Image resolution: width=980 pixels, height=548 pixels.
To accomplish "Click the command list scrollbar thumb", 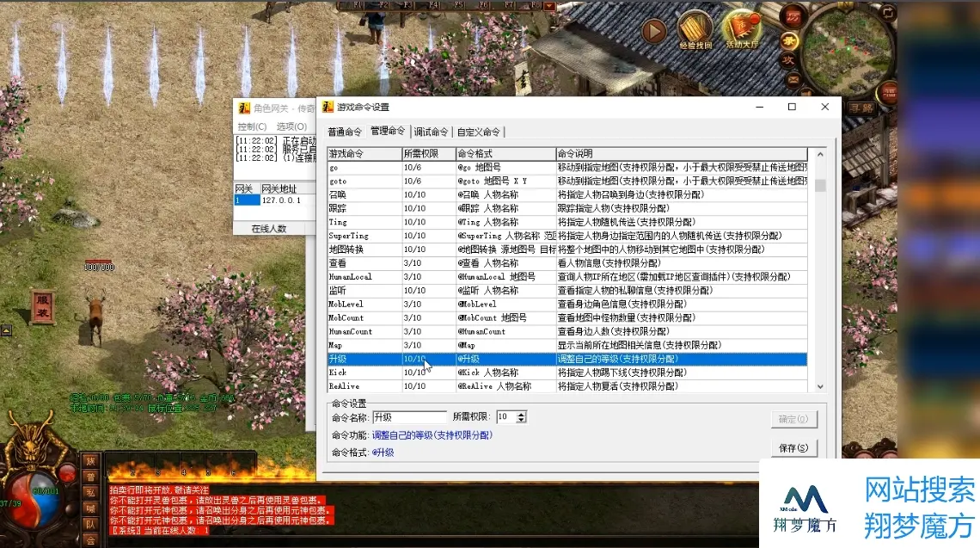I will point(820,186).
